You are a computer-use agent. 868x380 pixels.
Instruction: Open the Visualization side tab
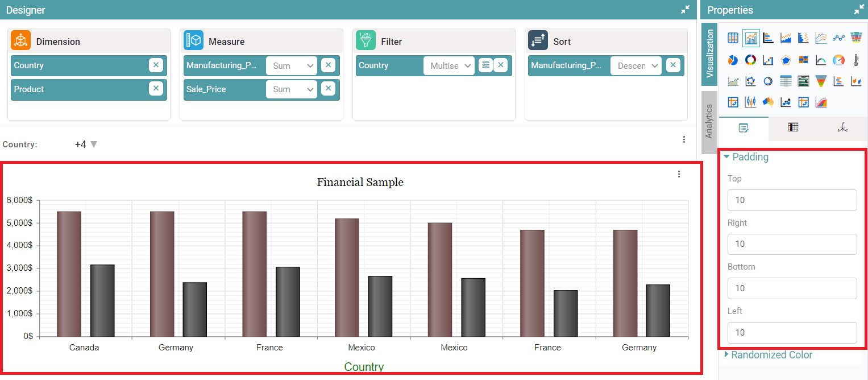(x=709, y=54)
